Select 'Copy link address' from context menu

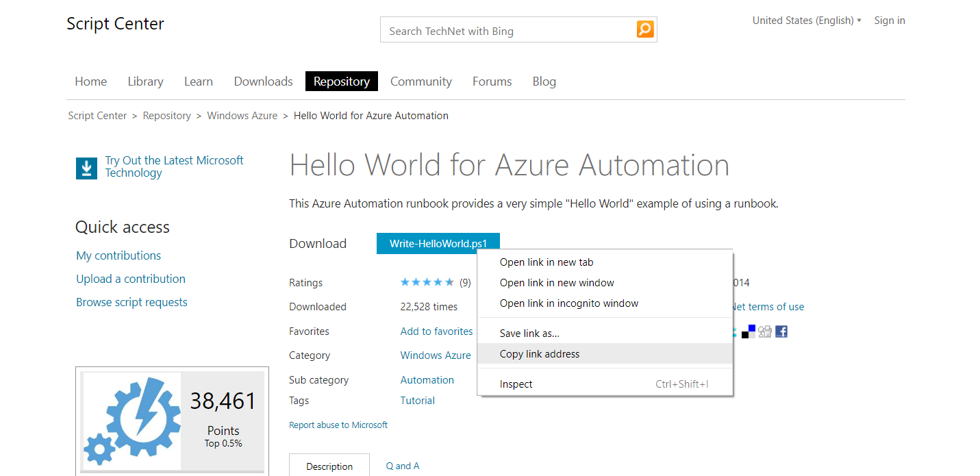[x=540, y=354]
